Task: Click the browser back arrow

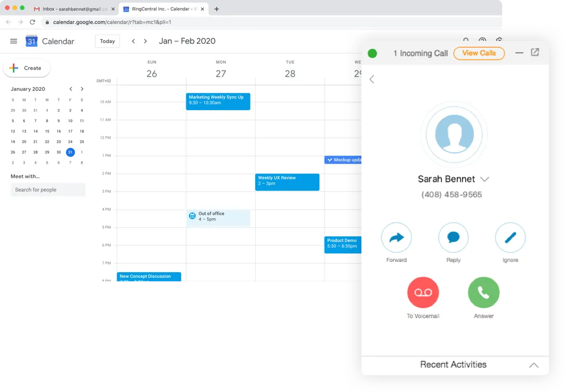Action: click(8, 21)
